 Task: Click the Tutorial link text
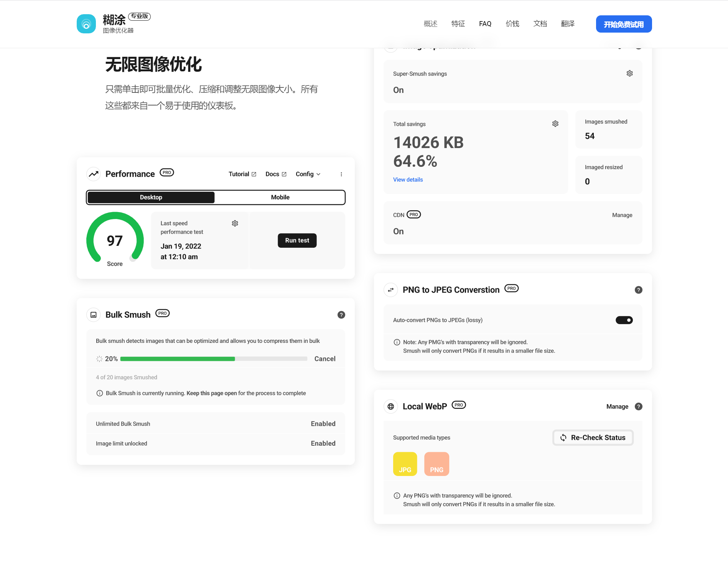239,174
